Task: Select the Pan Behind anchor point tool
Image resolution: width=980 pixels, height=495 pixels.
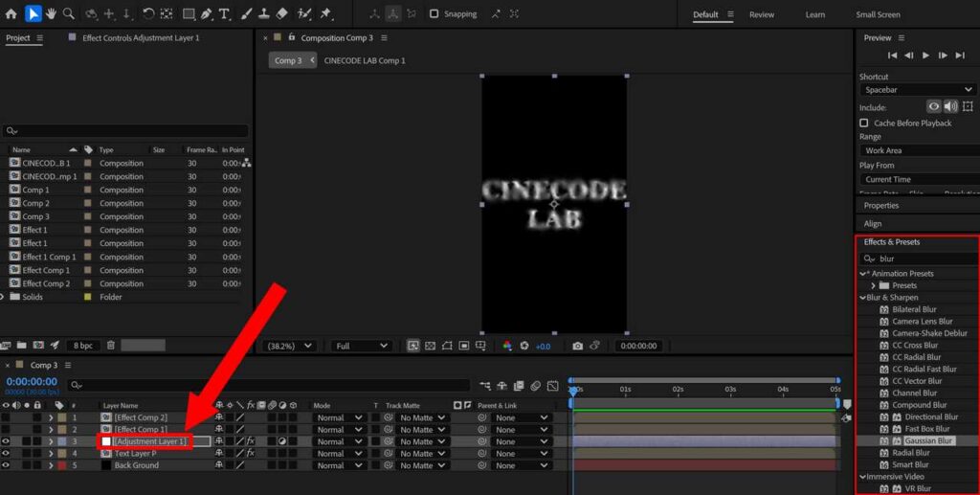Action: pos(167,13)
